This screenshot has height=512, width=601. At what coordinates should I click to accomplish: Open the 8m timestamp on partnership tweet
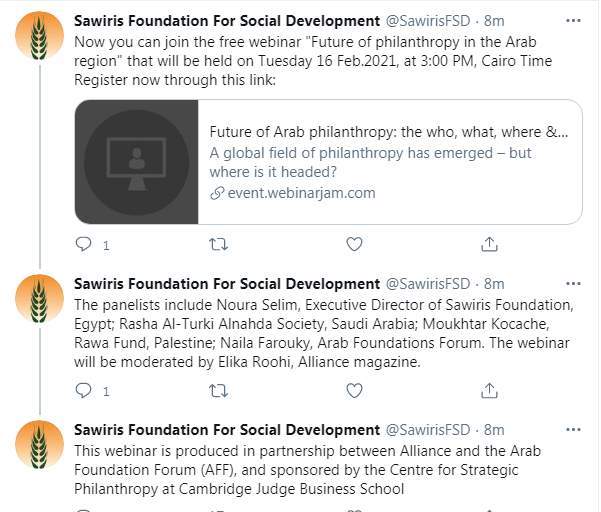coord(494,431)
